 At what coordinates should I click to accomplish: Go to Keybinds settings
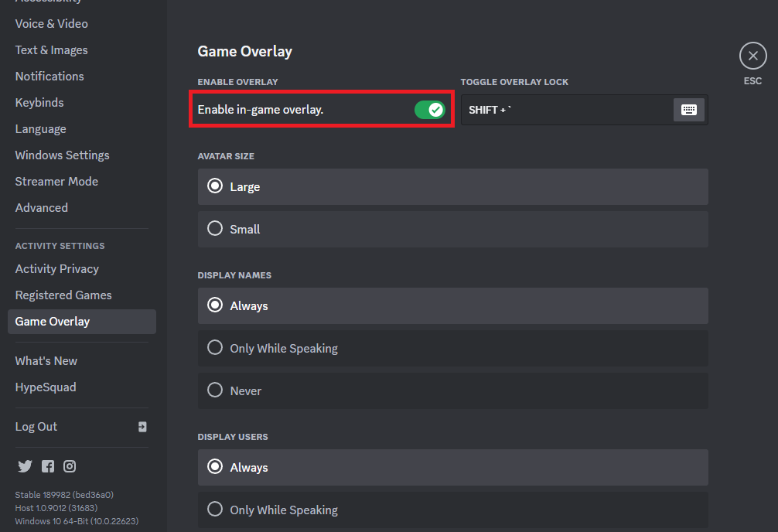coord(39,103)
